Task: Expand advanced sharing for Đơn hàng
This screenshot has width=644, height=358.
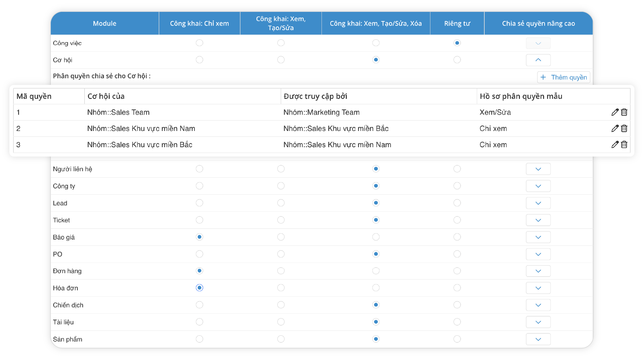Action: pyautogui.click(x=538, y=271)
